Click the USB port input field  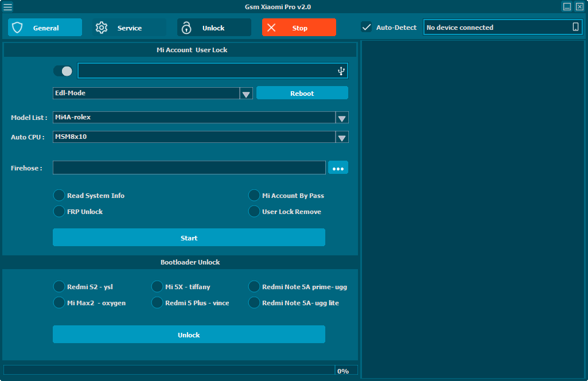[x=213, y=71]
